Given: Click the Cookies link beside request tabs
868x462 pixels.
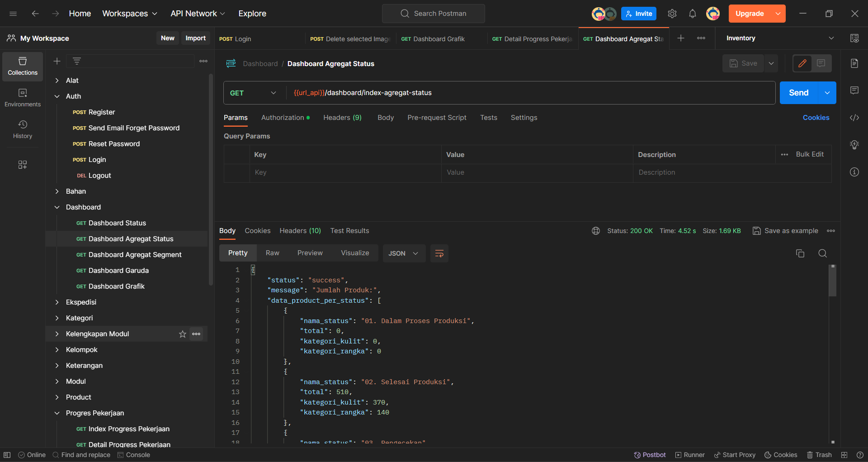Looking at the screenshot, I should coord(816,118).
